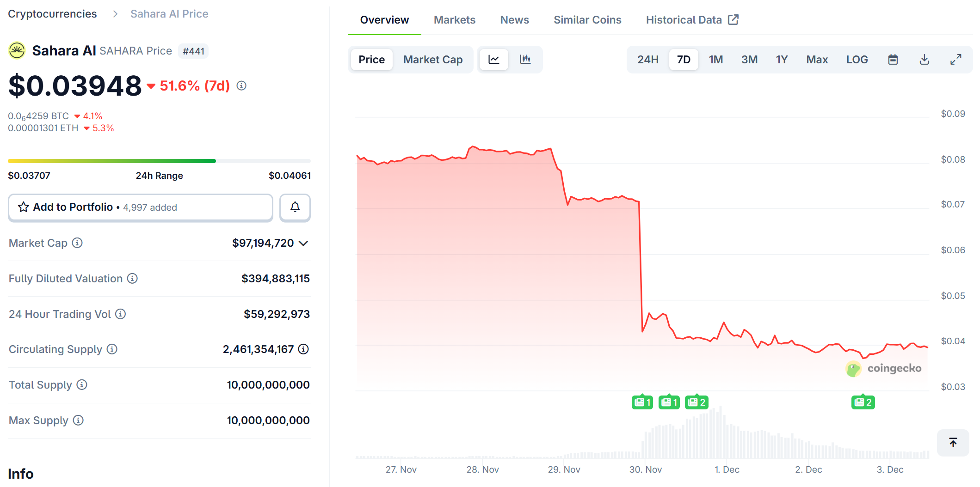Click the scroll-to-top arrow button

tap(952, 442)
